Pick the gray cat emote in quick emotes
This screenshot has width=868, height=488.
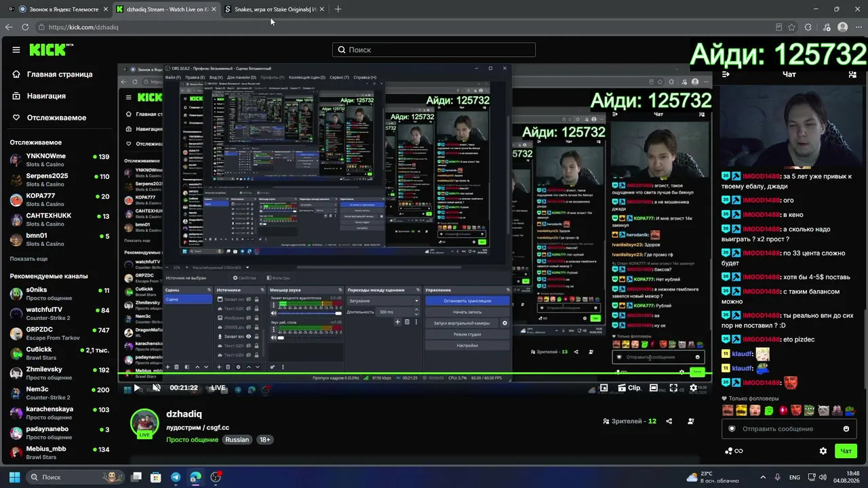click(823, 410)
